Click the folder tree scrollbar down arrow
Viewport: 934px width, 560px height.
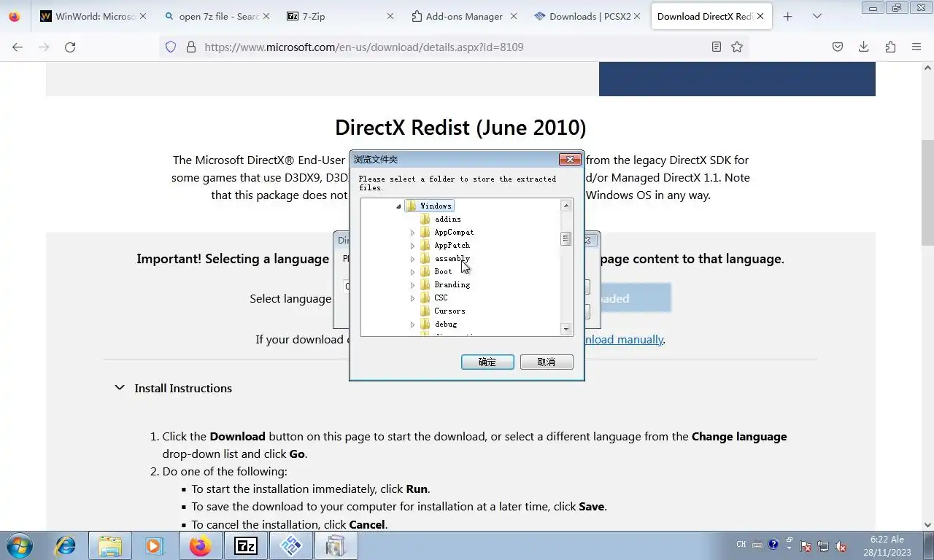coord(566,329)
